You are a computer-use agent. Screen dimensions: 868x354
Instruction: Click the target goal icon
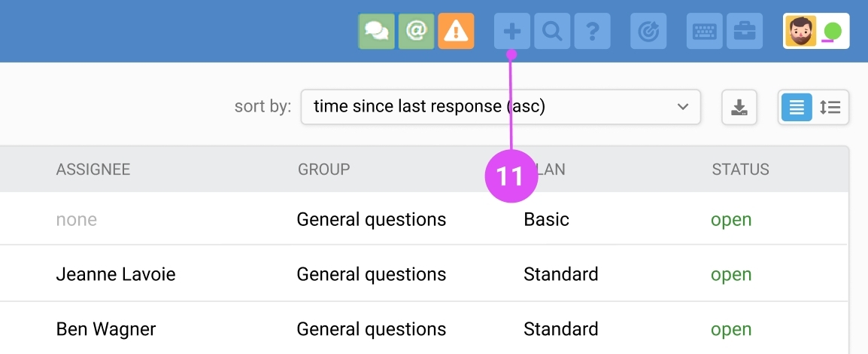click(x=648, y=31)
